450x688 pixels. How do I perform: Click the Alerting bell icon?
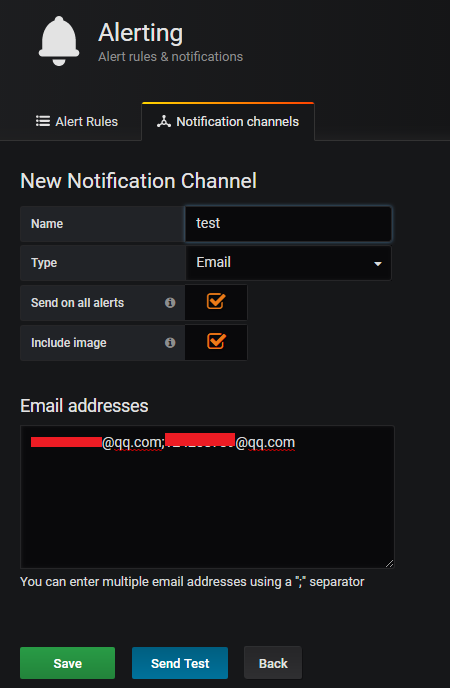coord(59,41)
